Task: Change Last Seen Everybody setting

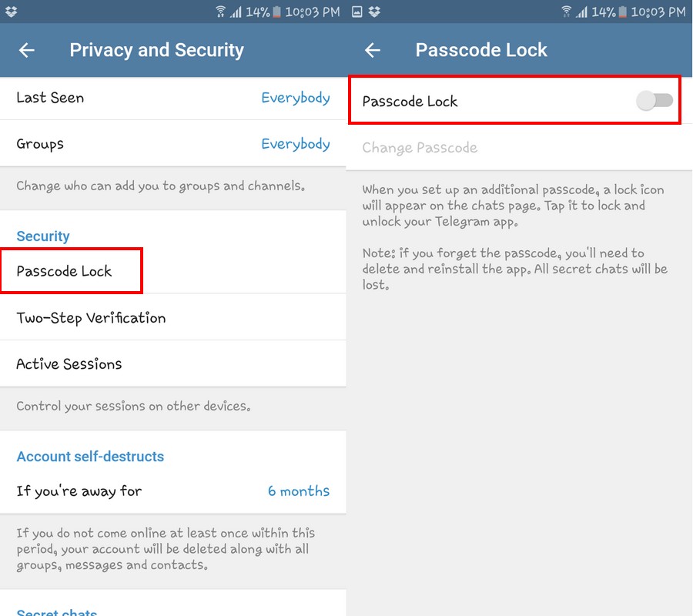Action: pyautogui.click(x=296, y=98)
